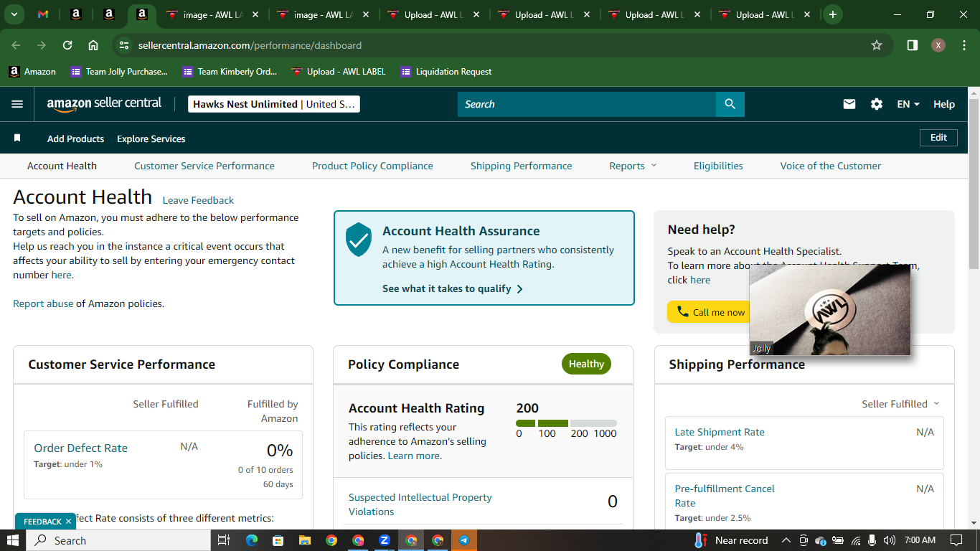
Task: Click the Leave Feedback link
Action: (x=198, y=200)
